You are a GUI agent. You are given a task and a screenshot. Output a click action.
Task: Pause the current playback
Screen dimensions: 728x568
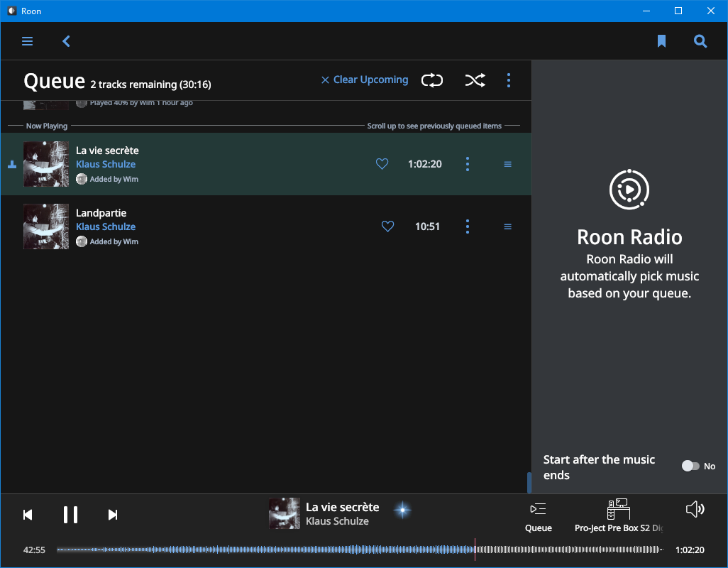pos(70,515)
